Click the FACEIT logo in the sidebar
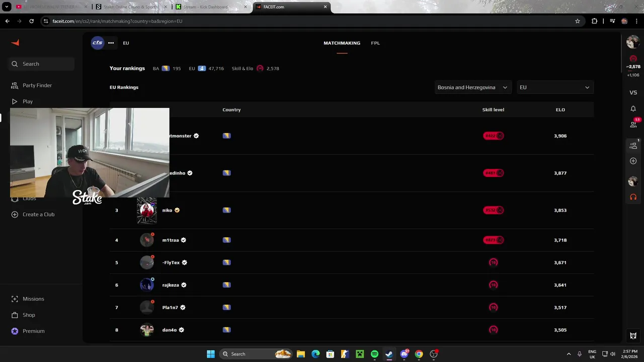This screenshot has height=362, width=644. (x=15, y=43)
